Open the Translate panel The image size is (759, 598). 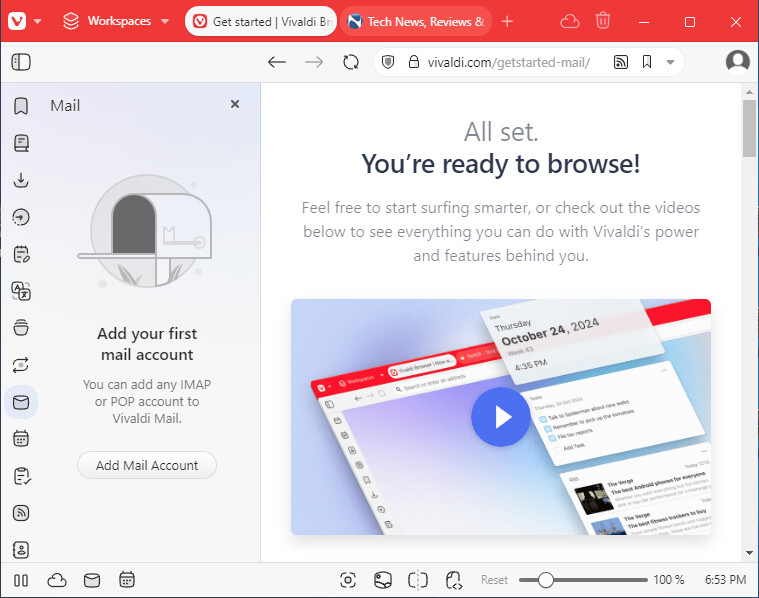coord(21,291)
